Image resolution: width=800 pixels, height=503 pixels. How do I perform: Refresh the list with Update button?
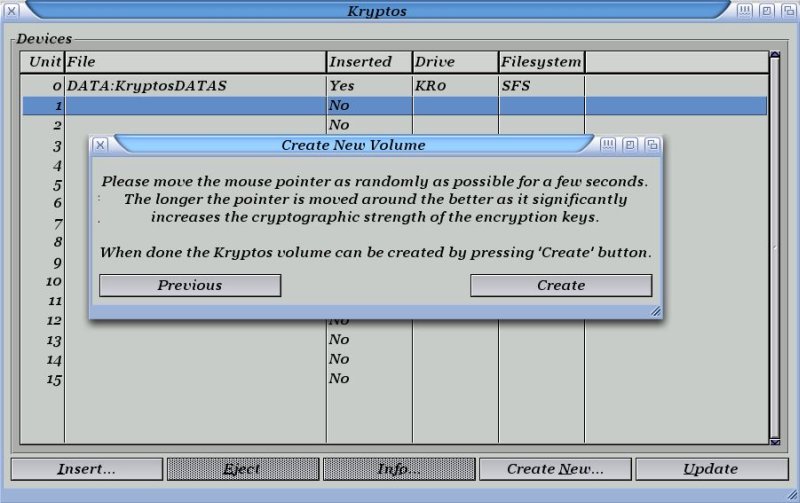tap(711, 469)
